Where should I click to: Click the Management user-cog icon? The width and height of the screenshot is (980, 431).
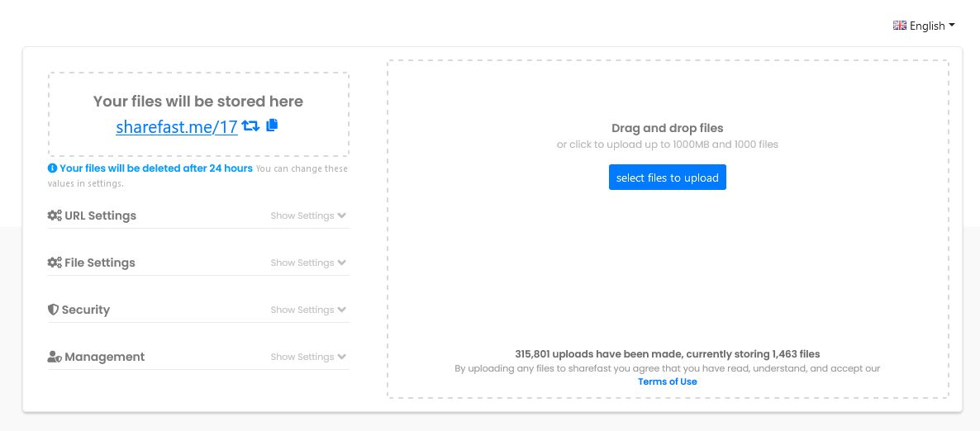coord(55,357)
